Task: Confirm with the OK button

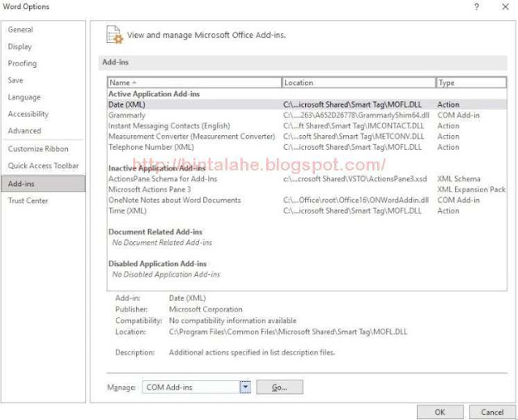Action: pos(439,412)
